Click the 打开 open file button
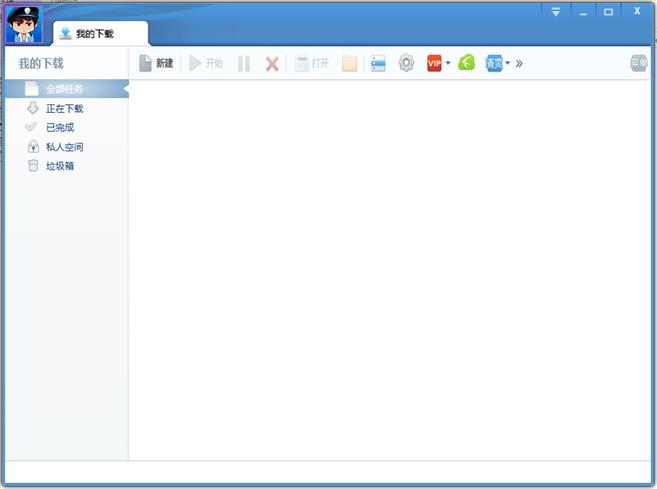 click(x=312, y=64)
